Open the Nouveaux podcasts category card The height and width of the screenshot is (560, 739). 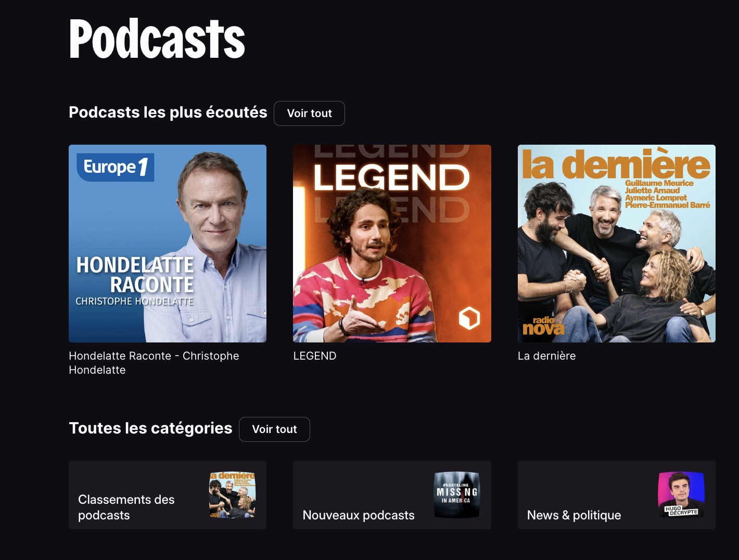click(392, 495)
